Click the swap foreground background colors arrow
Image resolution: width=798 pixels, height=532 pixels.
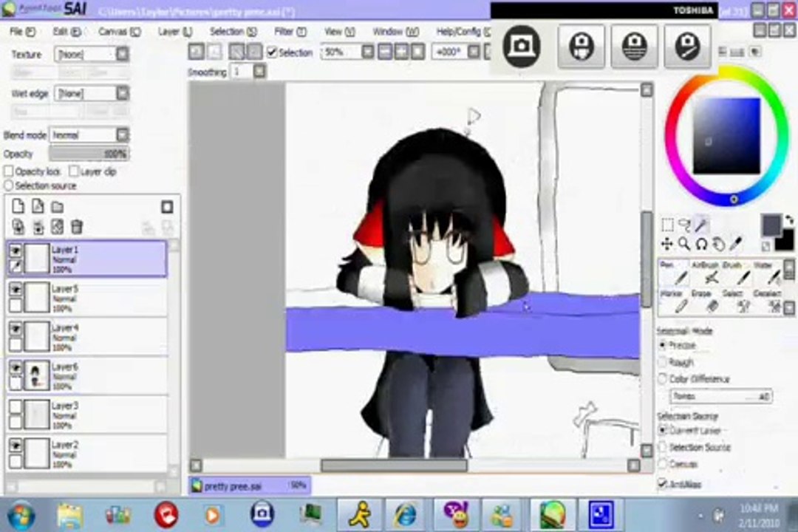789,219
